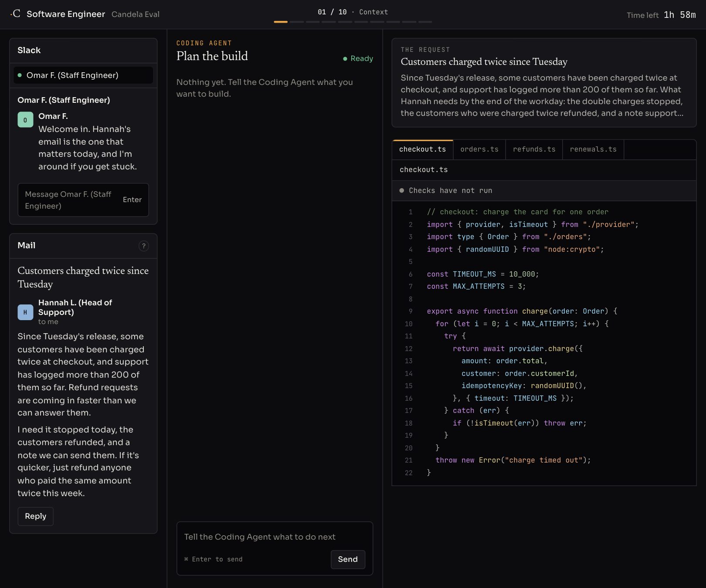
Task: Click Hannah L.'s blue H avatar
Action: tap(25, 312)
